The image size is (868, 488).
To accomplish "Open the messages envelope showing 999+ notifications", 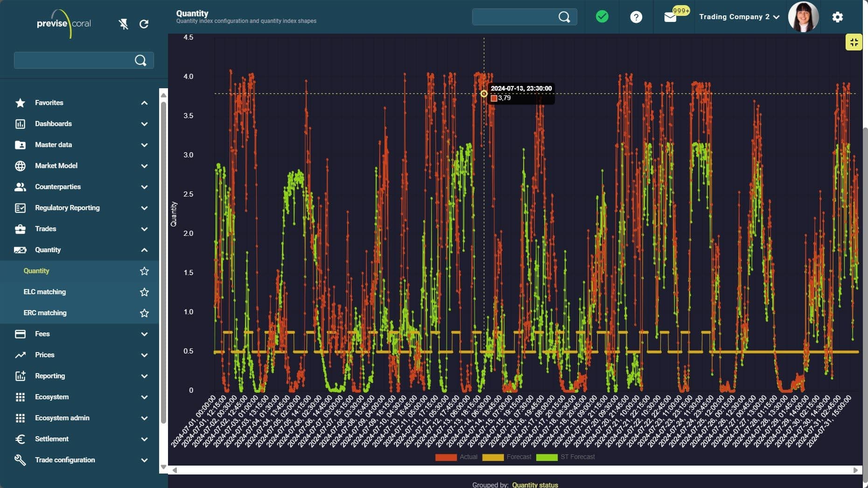I will 671,17.
